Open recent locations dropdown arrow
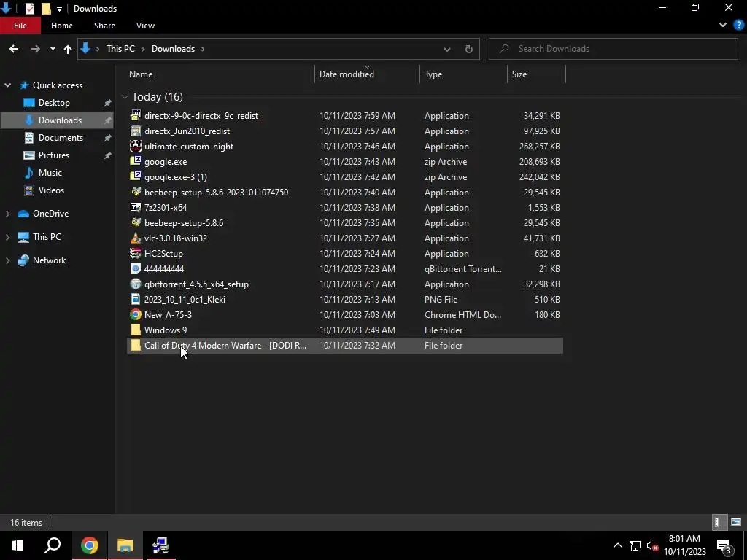The height and width of the screenshot is (560, 747). click(53, 49)
